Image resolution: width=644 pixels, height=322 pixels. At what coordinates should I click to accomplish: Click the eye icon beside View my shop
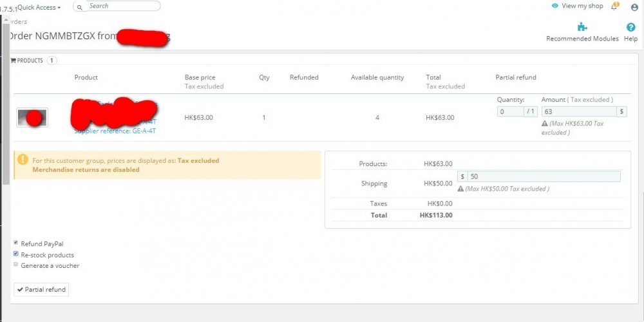point(555,6)
